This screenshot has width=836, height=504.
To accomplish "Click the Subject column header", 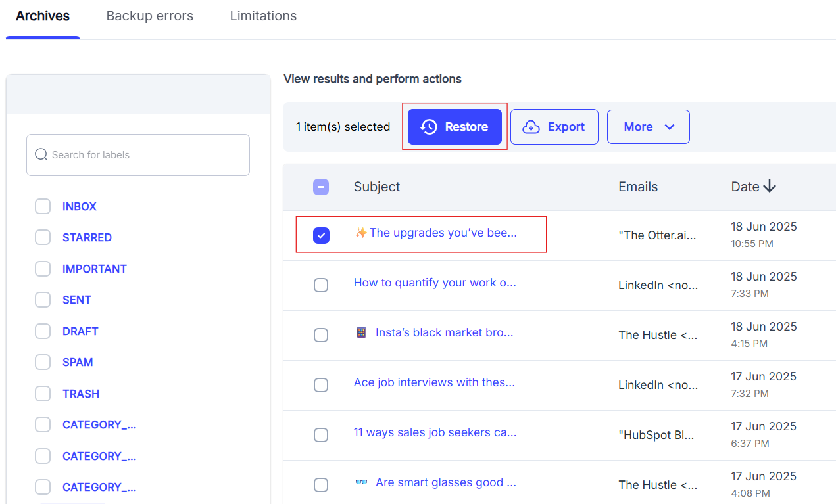I will click(377, 187).
